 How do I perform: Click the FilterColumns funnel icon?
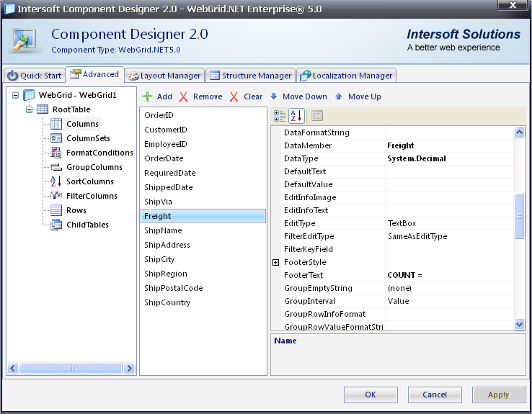(x=56, y=196)
